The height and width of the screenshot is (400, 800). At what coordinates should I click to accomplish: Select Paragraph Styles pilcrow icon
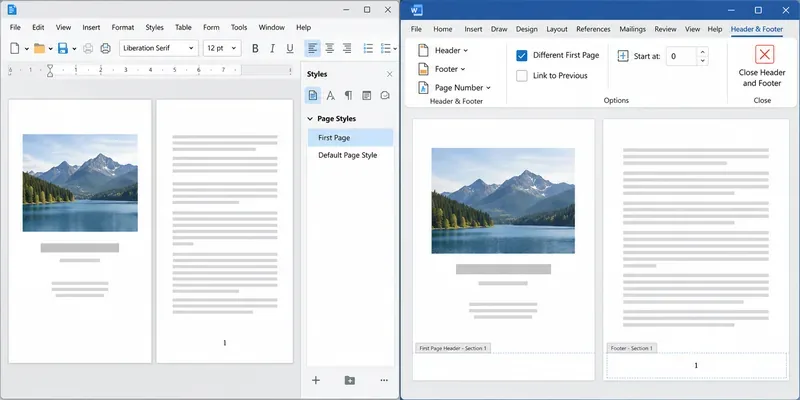point(348,95)
